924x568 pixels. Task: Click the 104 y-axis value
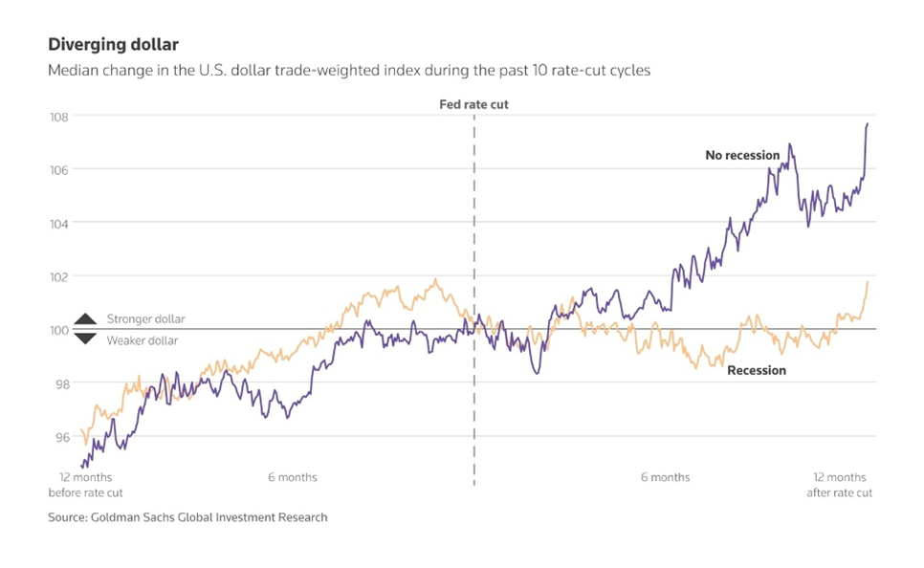(58, 224)
